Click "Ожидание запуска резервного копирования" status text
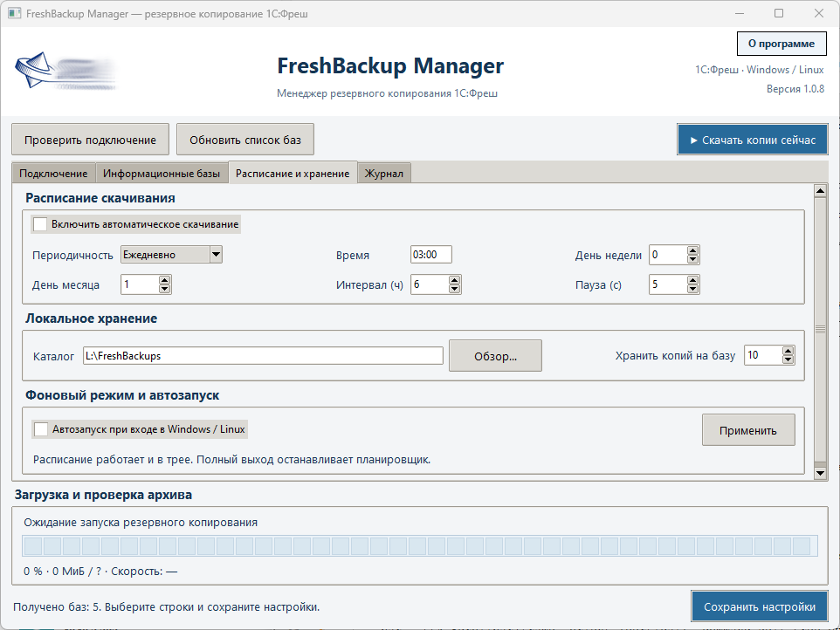The height and width of the screenshot is (630, 840). (141, 523)
